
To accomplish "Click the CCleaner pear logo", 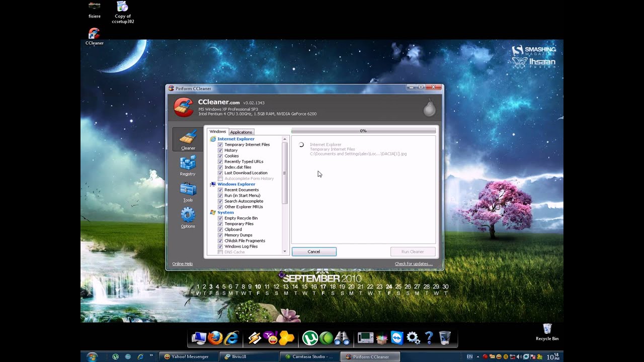I will coord(429,108).
